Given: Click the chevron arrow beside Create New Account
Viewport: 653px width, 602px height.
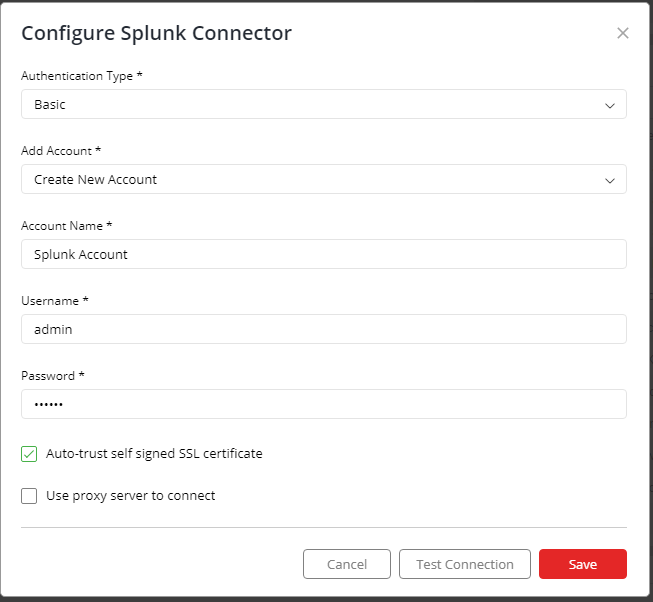Looking at the screenshot, I should (x=610, y=180).
